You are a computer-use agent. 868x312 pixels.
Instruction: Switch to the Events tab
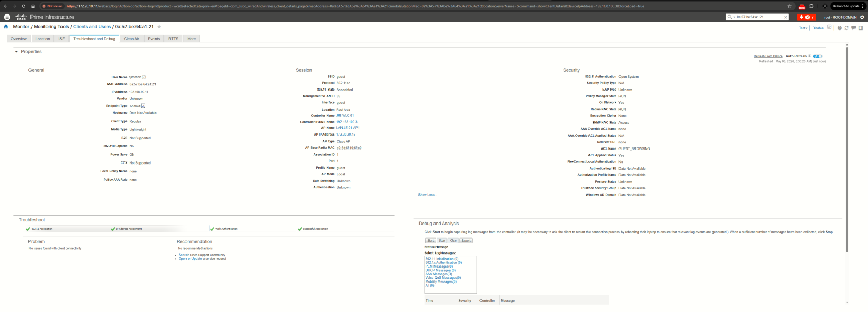coord(154,39)
